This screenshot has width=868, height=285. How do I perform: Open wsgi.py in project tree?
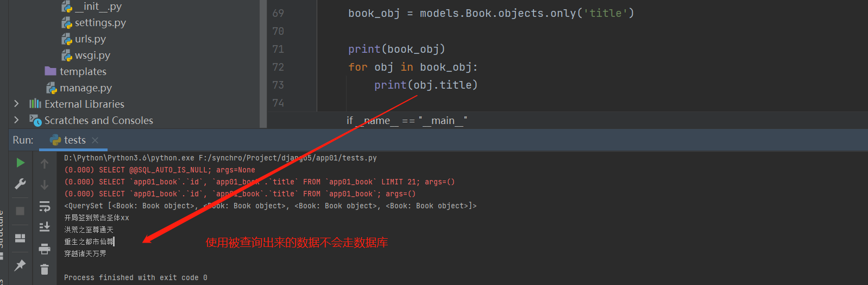pyautogui.click(x=92, y=55)
